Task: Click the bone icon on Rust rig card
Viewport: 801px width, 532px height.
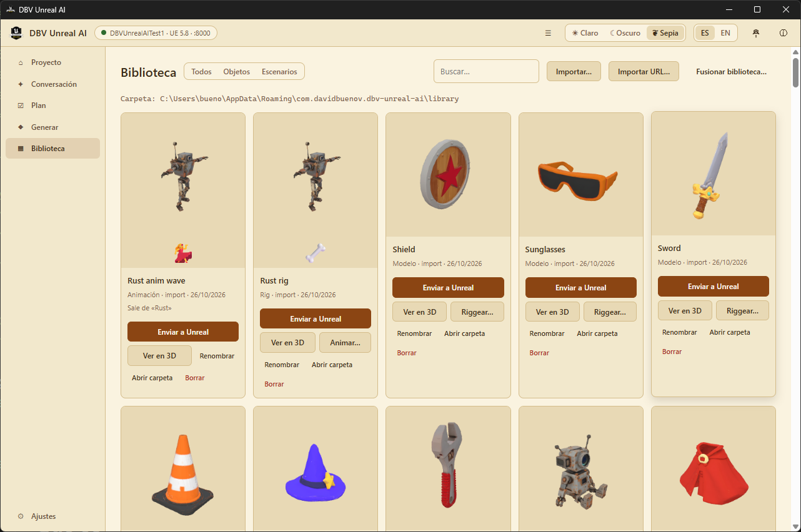Action: pyautogui.click(x=316, y=253)
